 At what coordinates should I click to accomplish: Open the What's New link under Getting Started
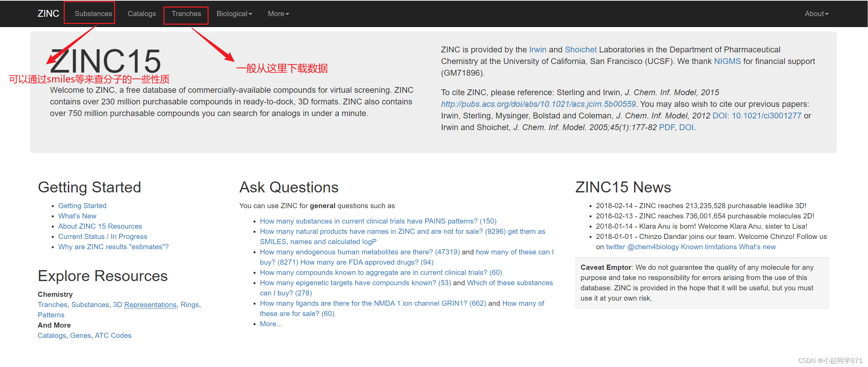click(x=77, y=216)
